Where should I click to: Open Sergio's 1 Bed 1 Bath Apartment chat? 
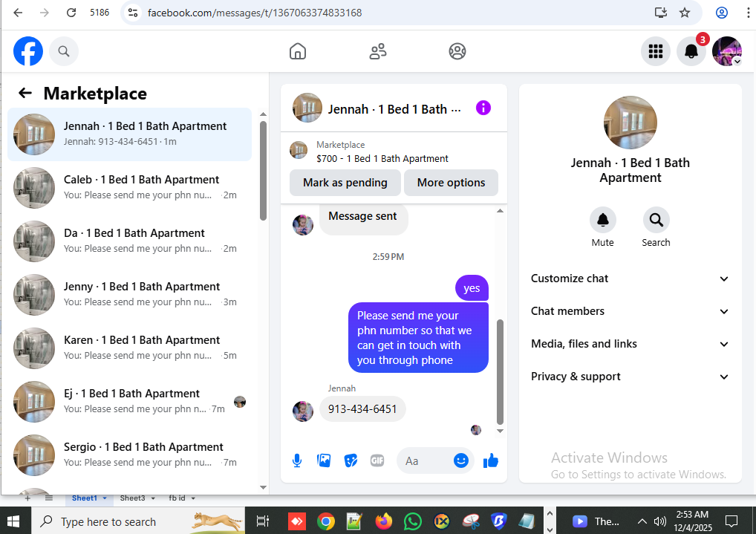(129, 455)
